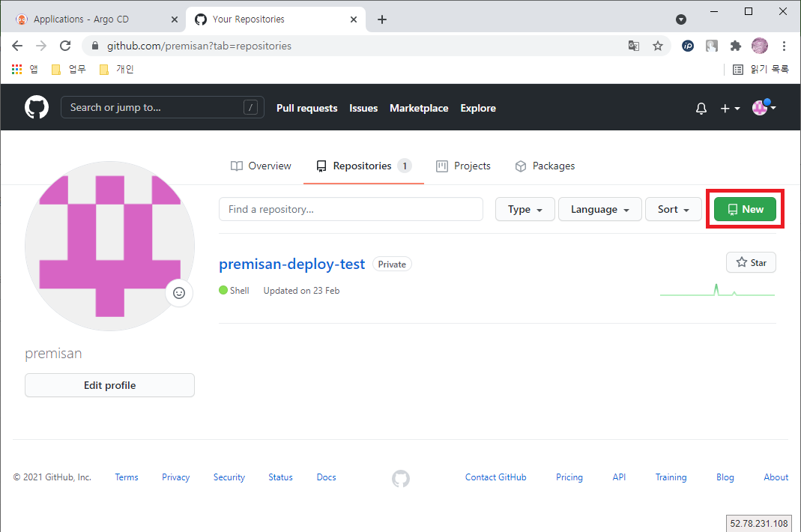Open the Projects tab
Viewport: 801px width, 532px height.
click(463, 166)
